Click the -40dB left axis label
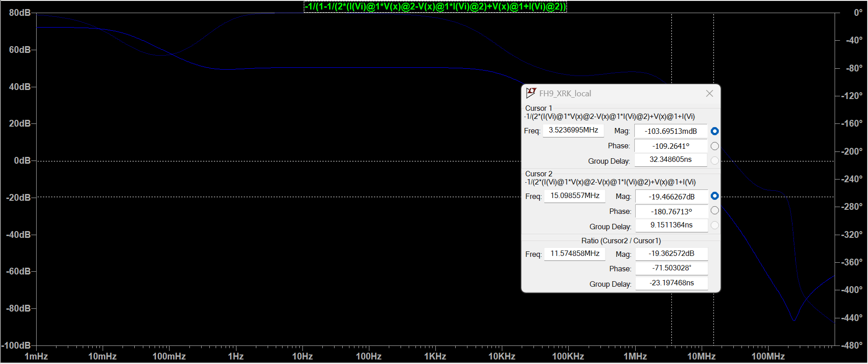The width and height of the screenshot is (868, 364). coord(19,235)
